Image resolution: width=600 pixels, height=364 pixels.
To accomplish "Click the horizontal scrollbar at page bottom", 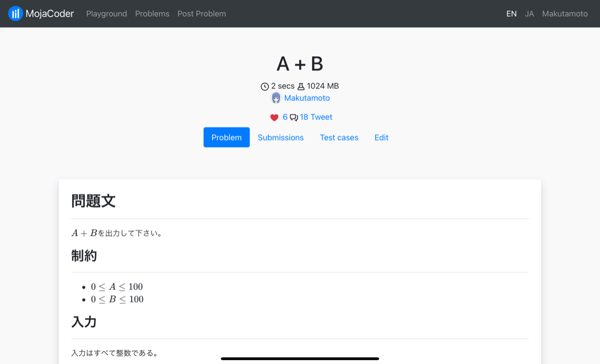I will 300,359.
